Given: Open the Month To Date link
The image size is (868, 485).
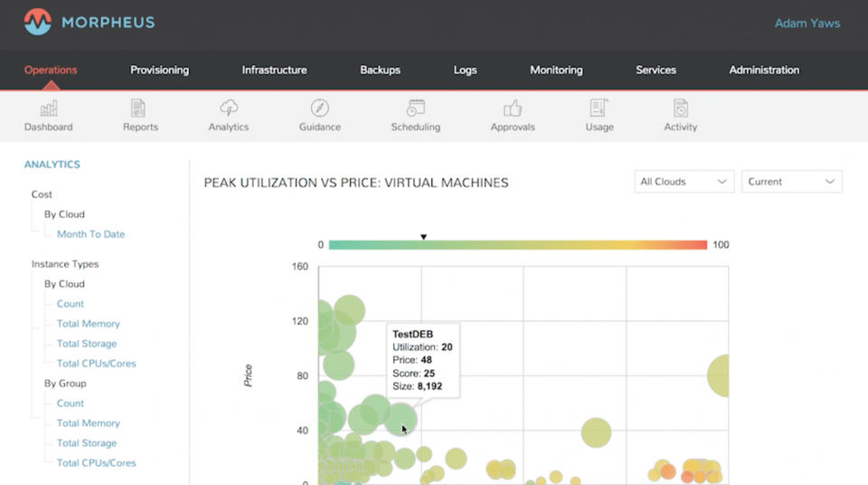Looking at the screenshot, I should pos(90,234).
